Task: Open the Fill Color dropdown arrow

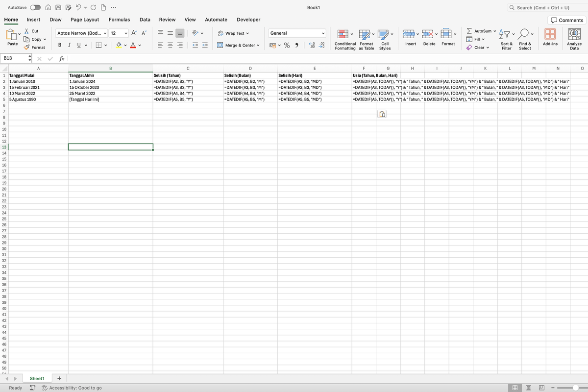Action: point(124,44)
